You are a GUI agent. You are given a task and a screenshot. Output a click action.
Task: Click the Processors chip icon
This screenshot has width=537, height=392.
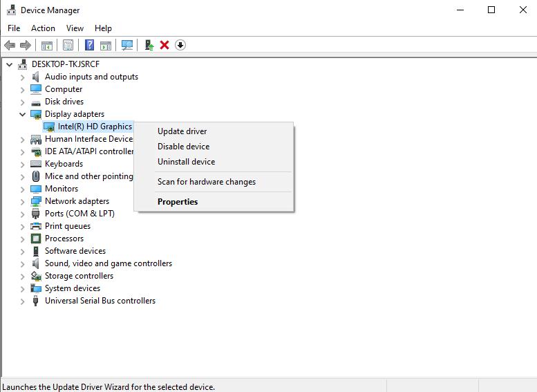tap(36, 239)
